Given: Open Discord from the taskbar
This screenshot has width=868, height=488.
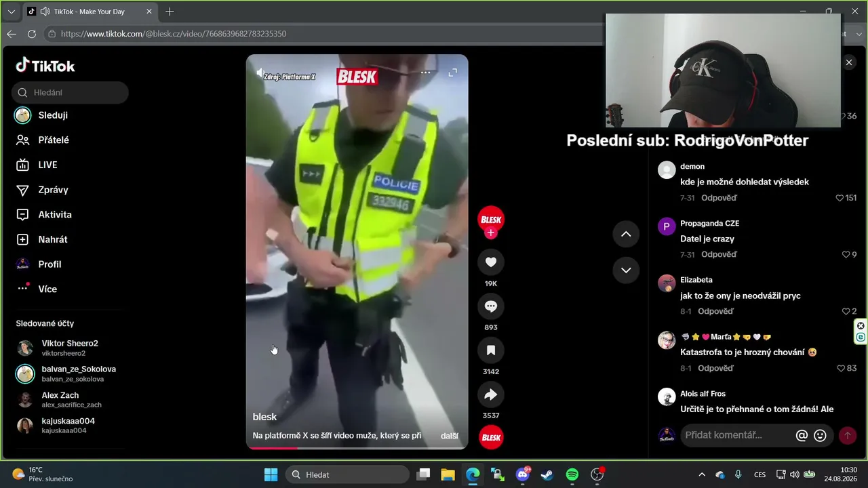Looking at the screenshot, I should (523, 474).
